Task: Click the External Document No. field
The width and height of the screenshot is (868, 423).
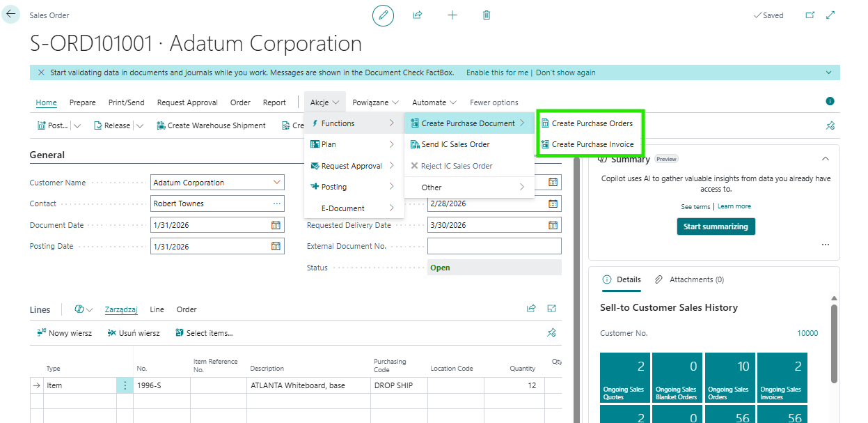Action: tap(494, 246)
